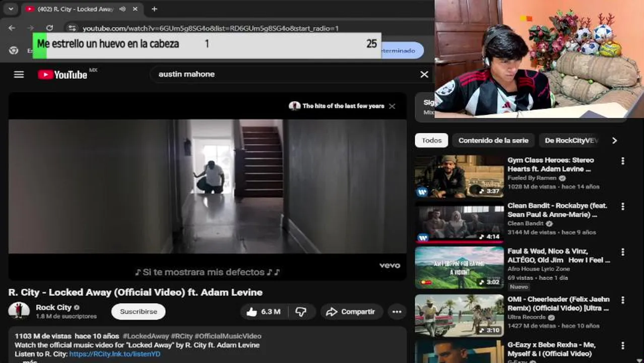Viewport: 644px width, 363px height.
Task: Open the #OfficialMusicVideo hashtag
Action: (x=228, y=336)
